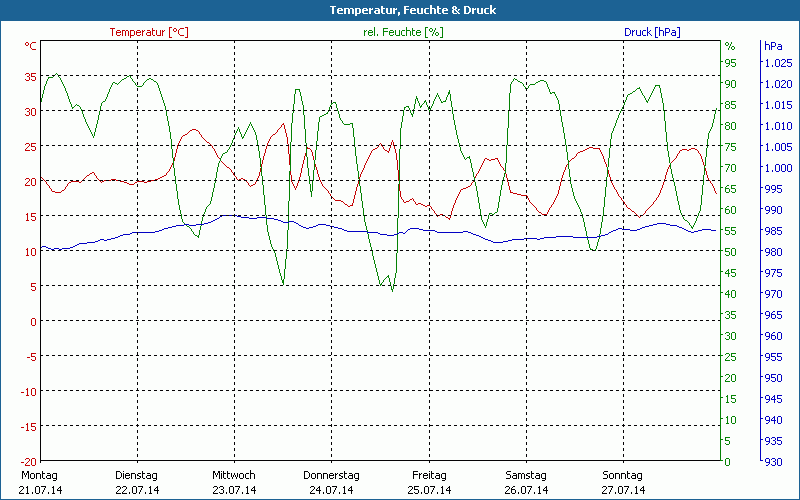Select the blue 'Druck [hPa]' legend label

[x=652, y=32]
